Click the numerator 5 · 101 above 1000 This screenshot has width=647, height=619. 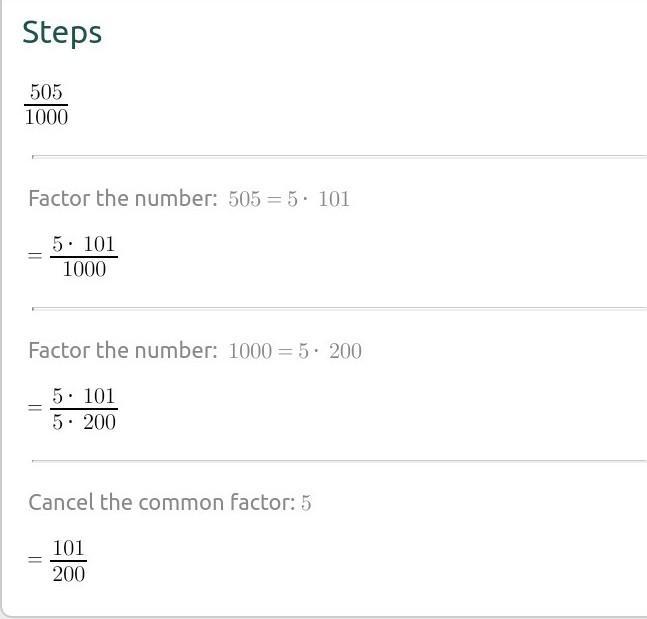(x=85, y=246)
